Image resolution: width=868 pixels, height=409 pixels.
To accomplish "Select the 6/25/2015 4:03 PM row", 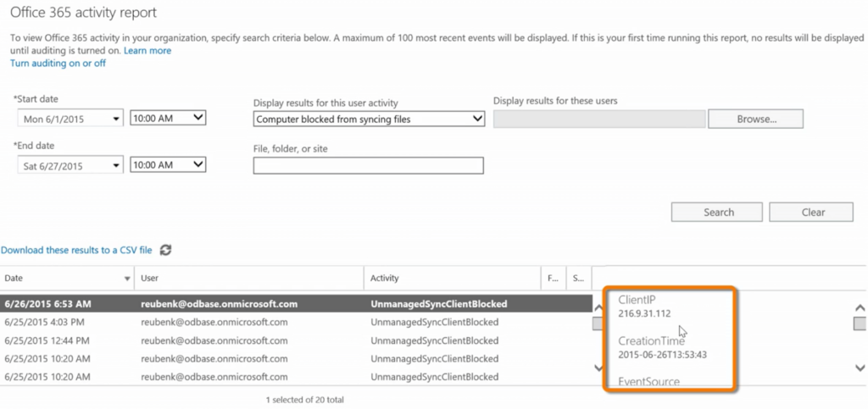I will click(296, 323).
